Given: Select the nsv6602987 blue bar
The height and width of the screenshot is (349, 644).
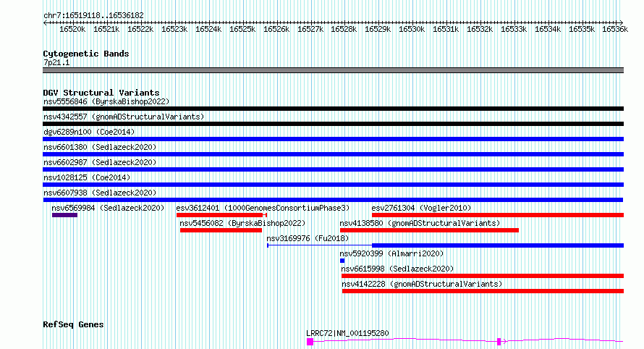Looking at the screenshot, I should click(333, 169).
